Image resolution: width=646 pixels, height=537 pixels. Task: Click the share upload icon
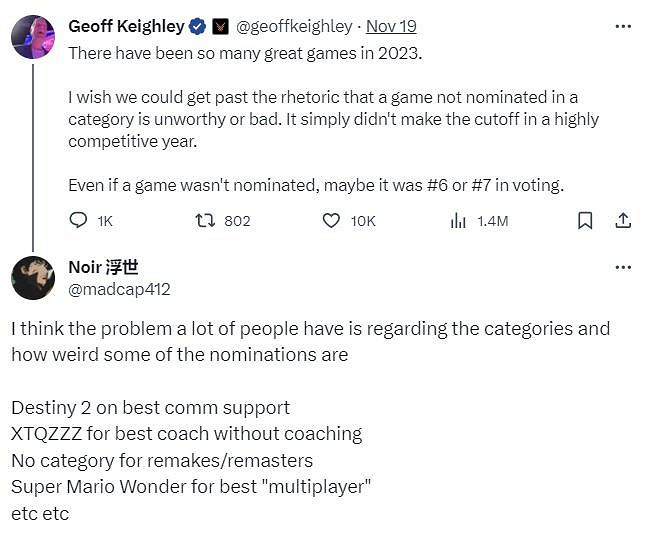click(622, 220)
